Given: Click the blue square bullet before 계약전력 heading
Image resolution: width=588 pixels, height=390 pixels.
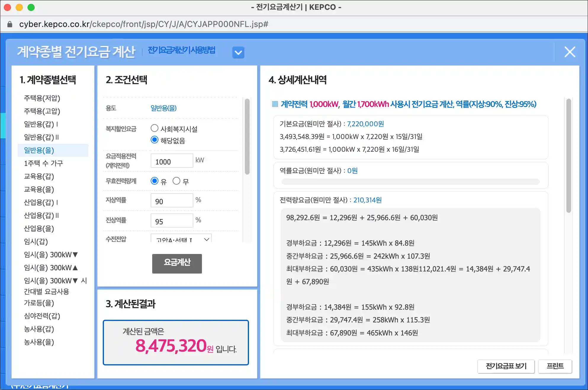Looking at the screenshot, I should (275, 104).
